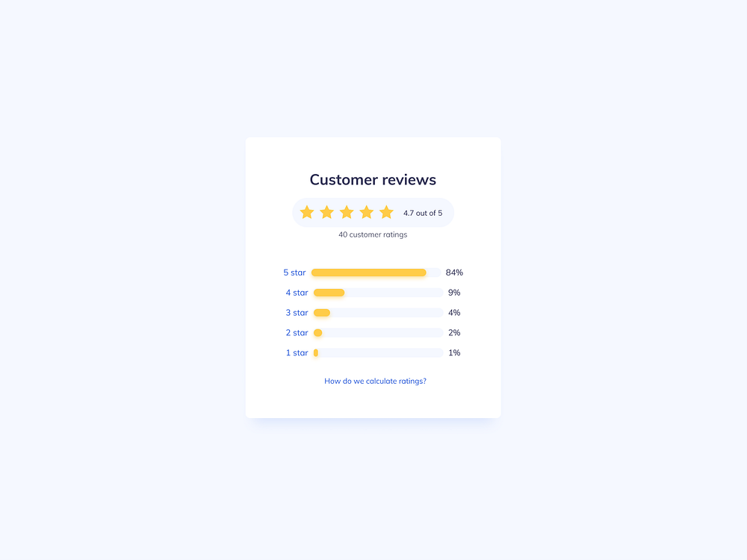Screen dimensions: 747x560
Task: Select the 5 star filter label
Action: 294,273
